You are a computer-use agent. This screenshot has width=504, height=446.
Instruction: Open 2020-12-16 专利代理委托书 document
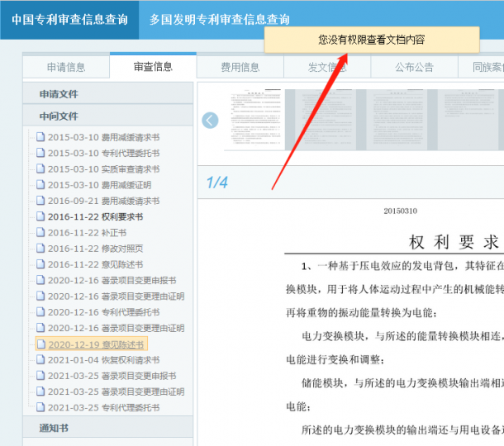(104, 312)
